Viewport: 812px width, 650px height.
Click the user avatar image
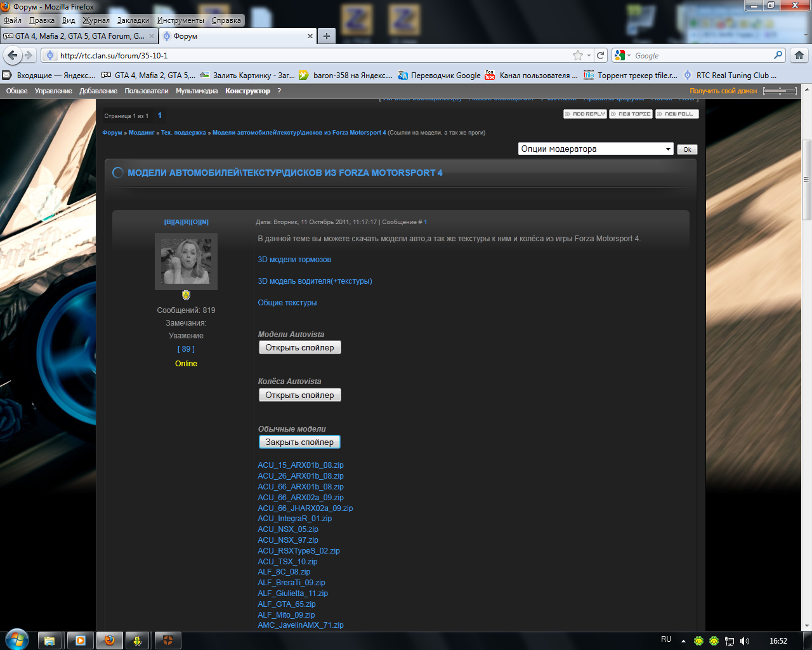pyautogui.click(x=186, y=262)
